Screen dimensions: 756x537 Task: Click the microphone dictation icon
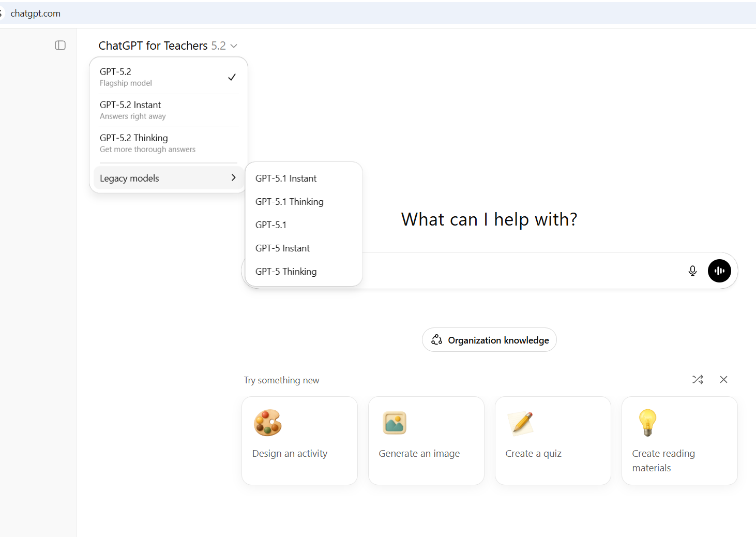[x=692, y=271]
